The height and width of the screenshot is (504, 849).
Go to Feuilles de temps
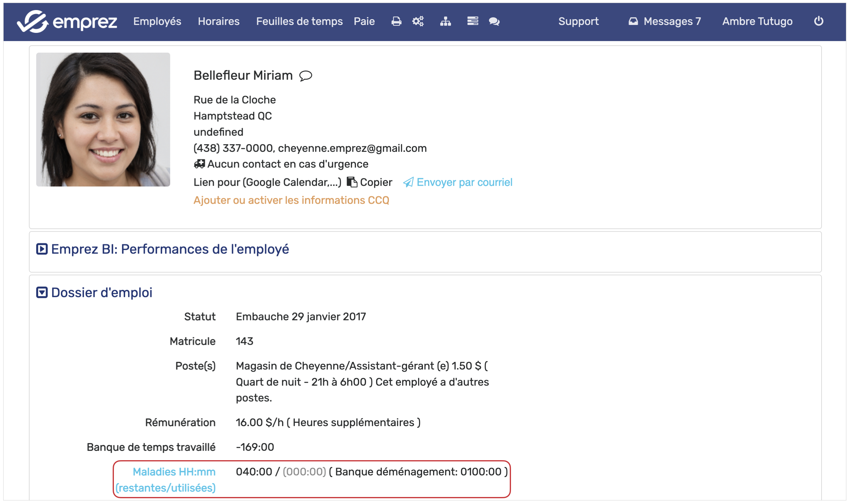click(299, 21)
